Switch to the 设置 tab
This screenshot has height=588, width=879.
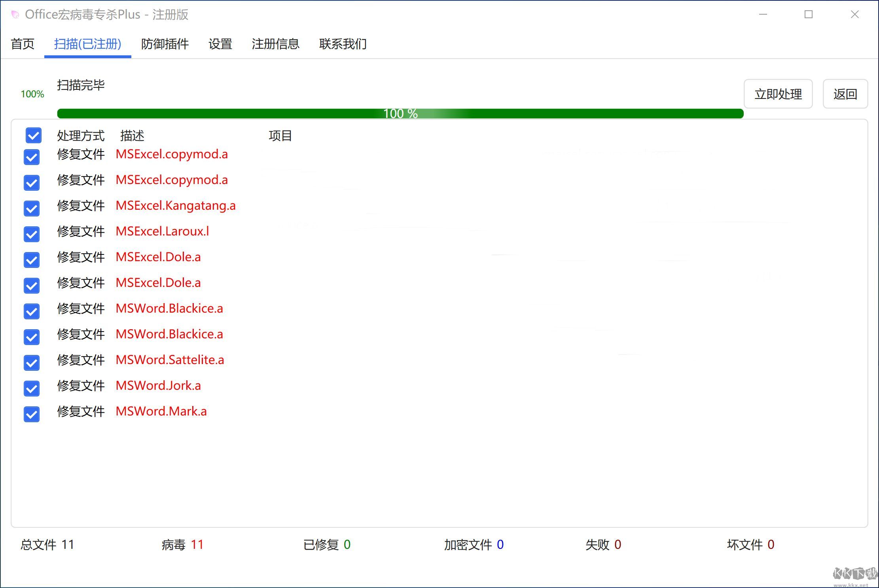[x=220, y=44]
